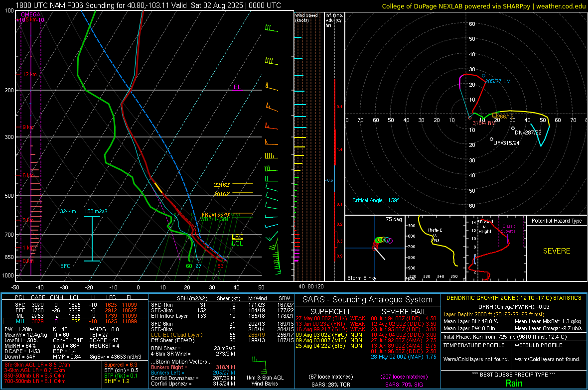This screenshot has width=588, height=390.
Task: Click the 75 deg value in Storm Slinky
Action: click(394, 219)
